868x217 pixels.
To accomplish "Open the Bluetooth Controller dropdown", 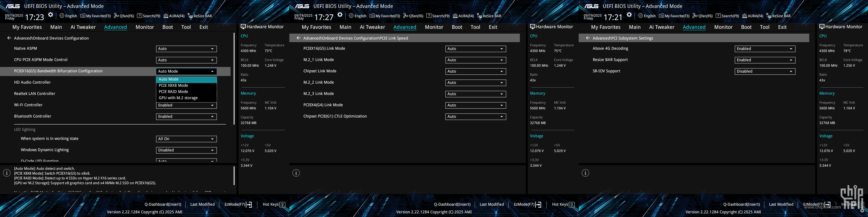I will [x=186, y=117].
